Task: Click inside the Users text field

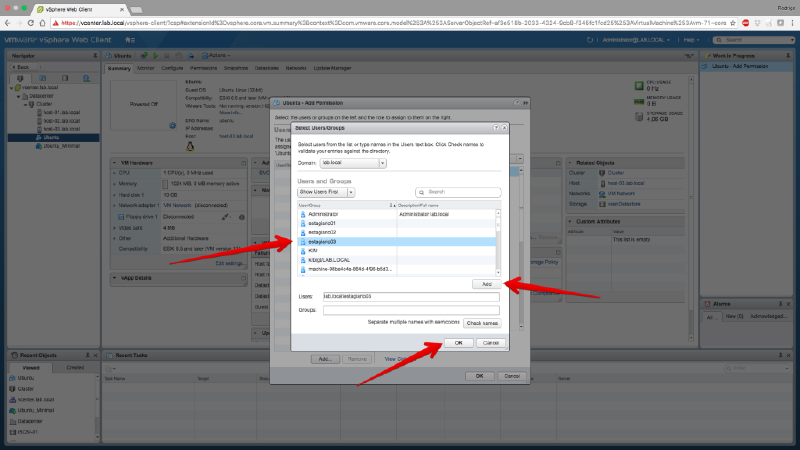Action: coord(410,297)
